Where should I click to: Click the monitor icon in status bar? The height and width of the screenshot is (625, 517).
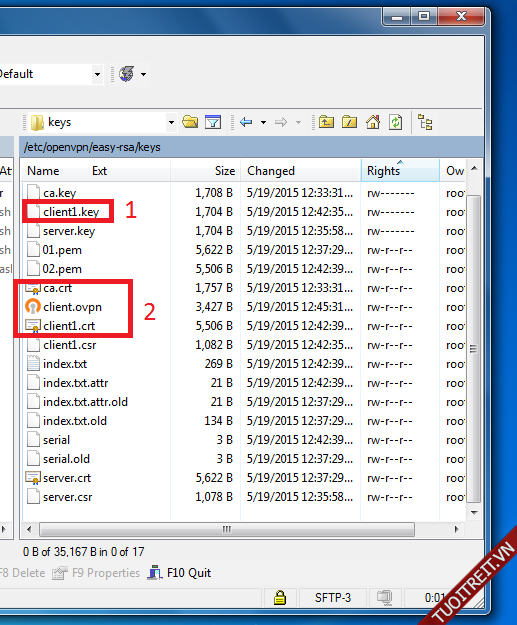pos(385,597)
